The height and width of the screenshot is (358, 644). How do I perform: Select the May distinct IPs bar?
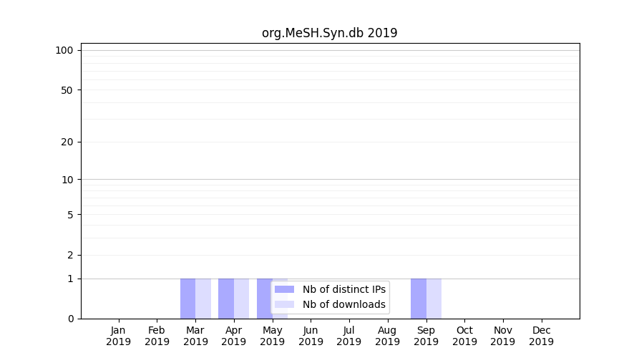264,299
